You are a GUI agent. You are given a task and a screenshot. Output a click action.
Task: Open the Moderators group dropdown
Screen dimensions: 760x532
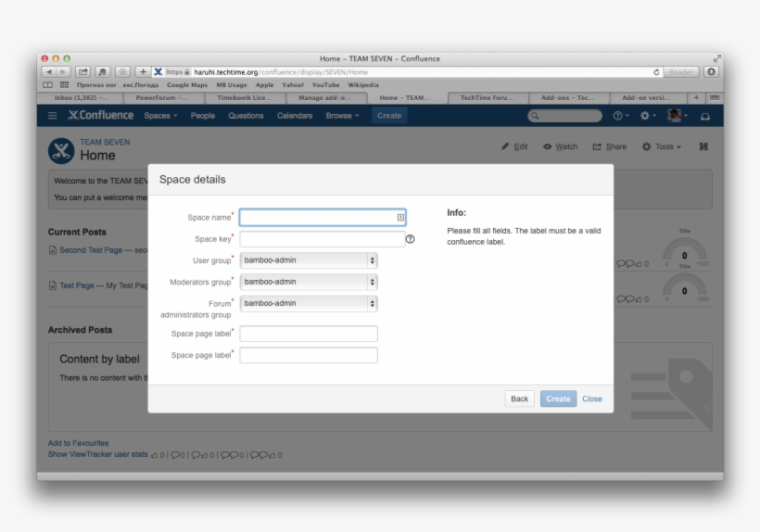coord(309,282)
